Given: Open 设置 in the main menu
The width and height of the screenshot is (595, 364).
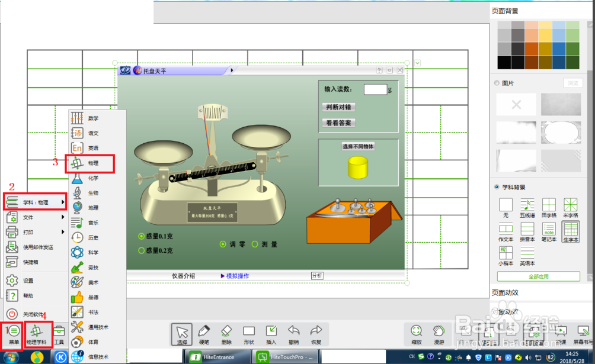Looking at the screenshot, I should point(28,281).
